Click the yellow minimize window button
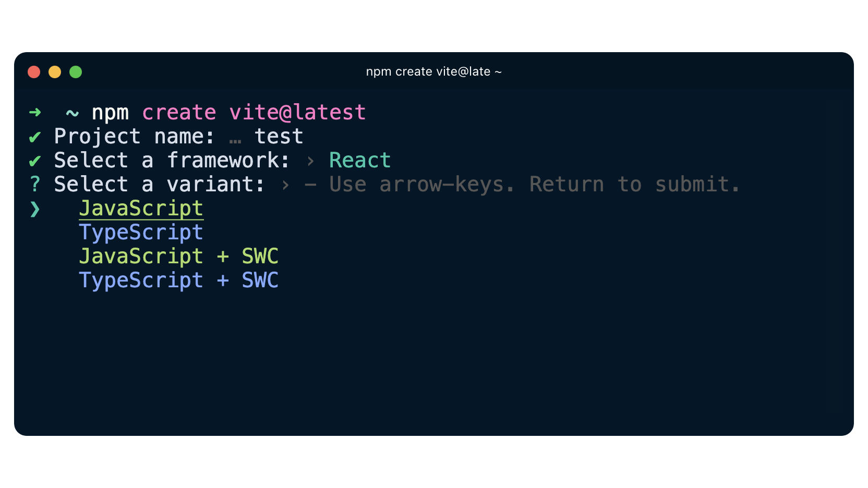868x488 pixels. [55, 72]
